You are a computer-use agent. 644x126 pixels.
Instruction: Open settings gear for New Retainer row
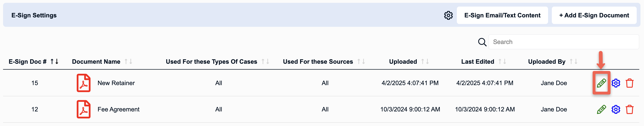pyautogui.click(x=616, y=83)
